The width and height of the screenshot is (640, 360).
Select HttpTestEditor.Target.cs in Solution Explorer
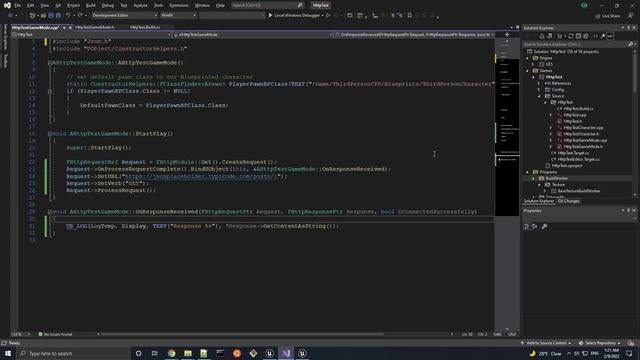pos(578,159)
